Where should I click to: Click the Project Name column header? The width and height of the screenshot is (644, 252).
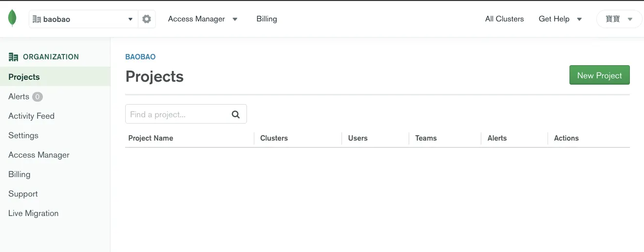[x=151, y=138]
